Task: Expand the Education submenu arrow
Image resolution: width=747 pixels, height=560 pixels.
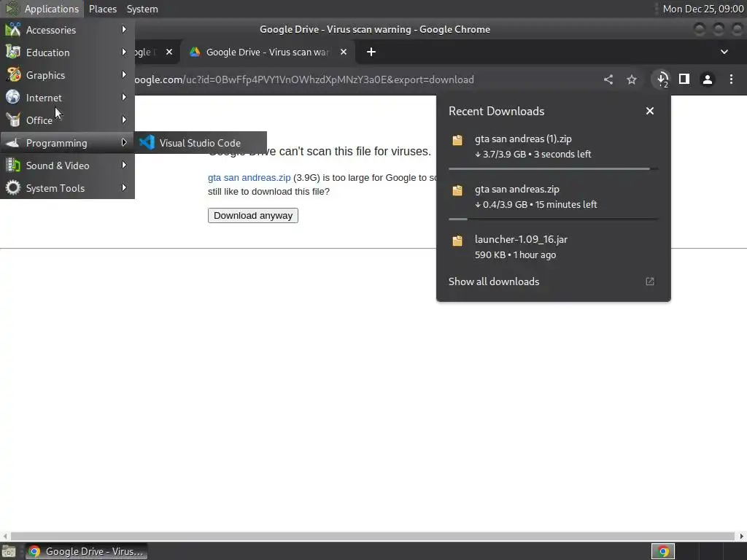Action: [x=124, y=52]
